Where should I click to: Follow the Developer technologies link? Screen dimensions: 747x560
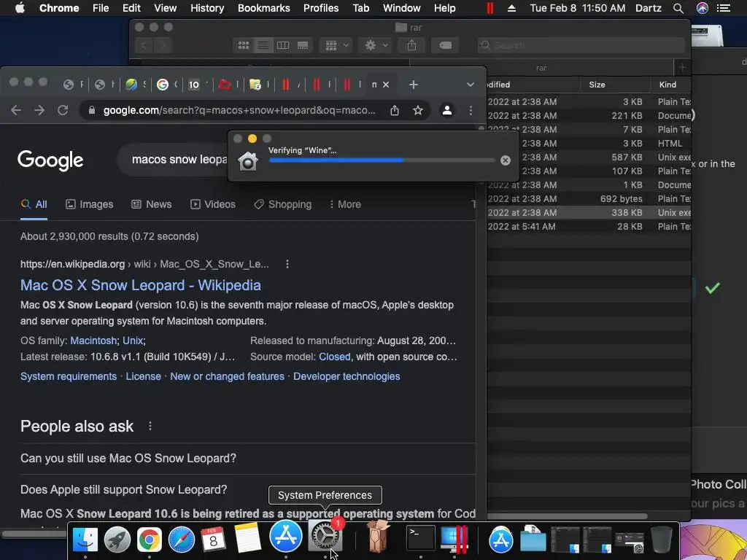(x=347, y=376)
